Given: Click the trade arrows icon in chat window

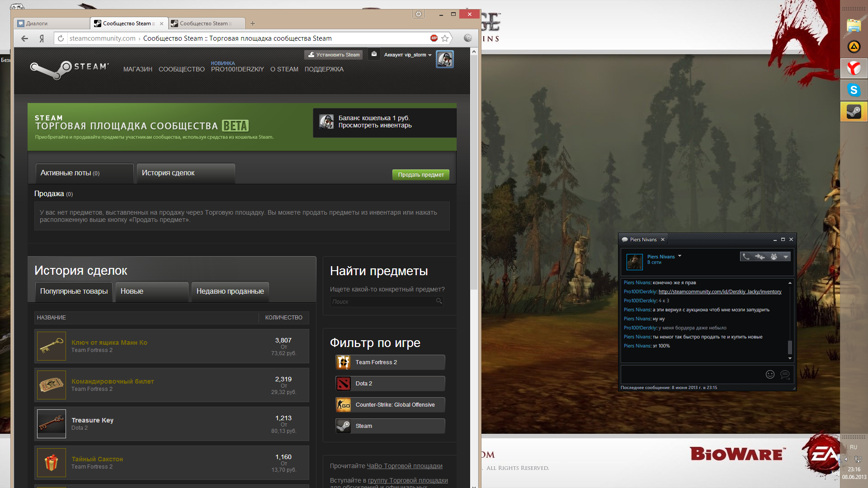Looking at the screenshot, I should 760,257.
